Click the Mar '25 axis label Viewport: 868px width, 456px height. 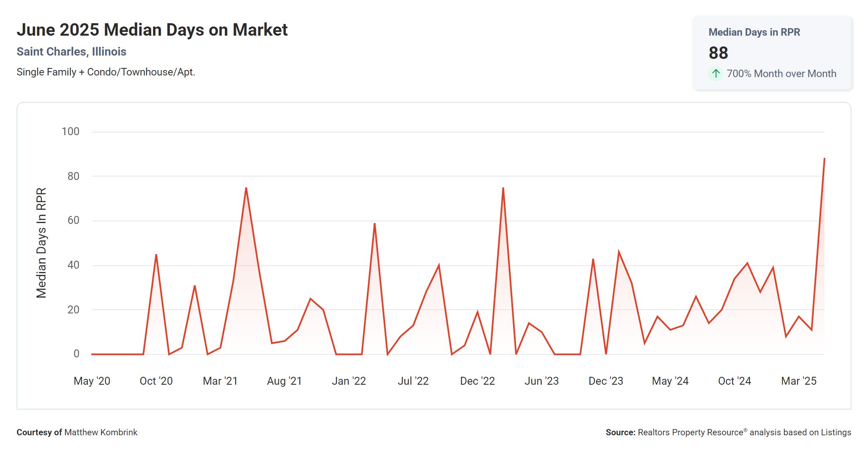click(798, 381)
